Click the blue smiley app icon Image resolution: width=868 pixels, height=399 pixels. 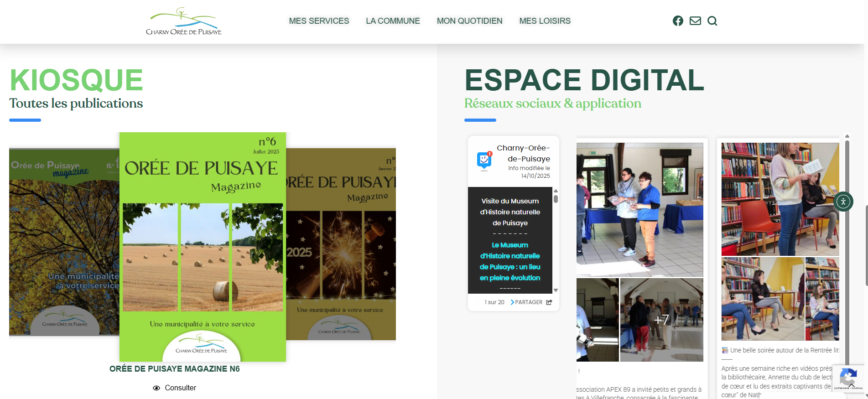(x=484, y=160)
